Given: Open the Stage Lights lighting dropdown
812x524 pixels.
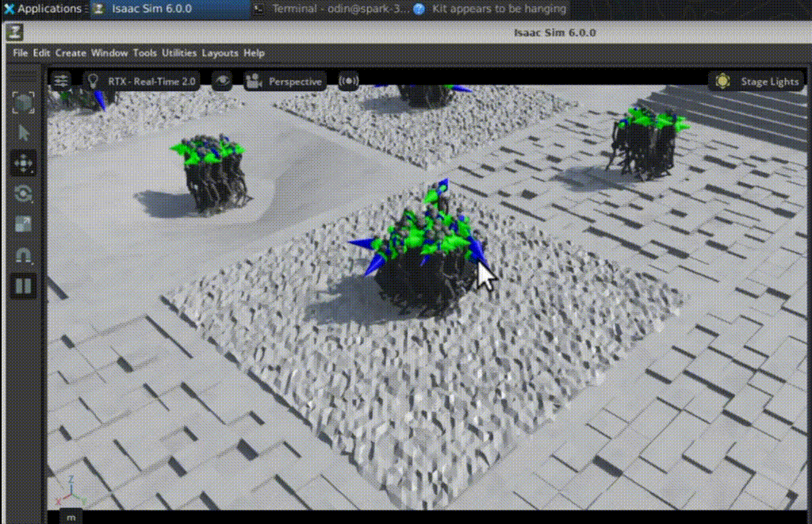Looking at the screenshot, I should (x=757, y=81).
